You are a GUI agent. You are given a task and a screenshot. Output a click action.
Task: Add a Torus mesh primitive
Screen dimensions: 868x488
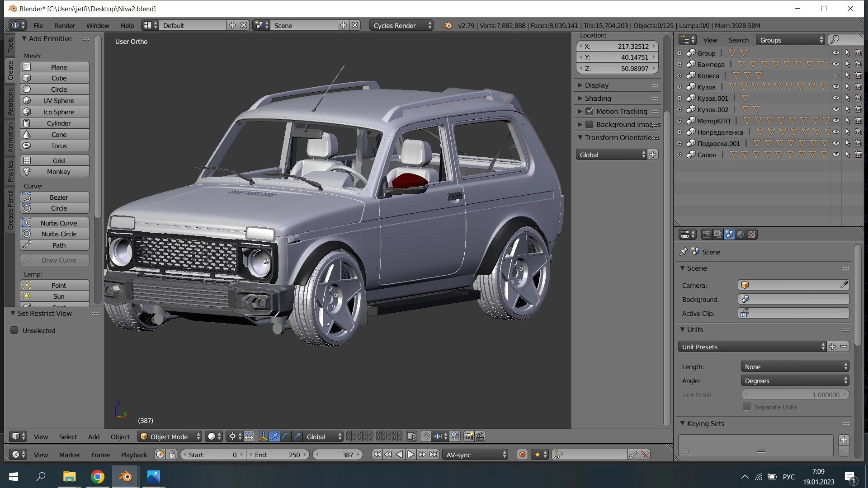click(x=54, y=146)
